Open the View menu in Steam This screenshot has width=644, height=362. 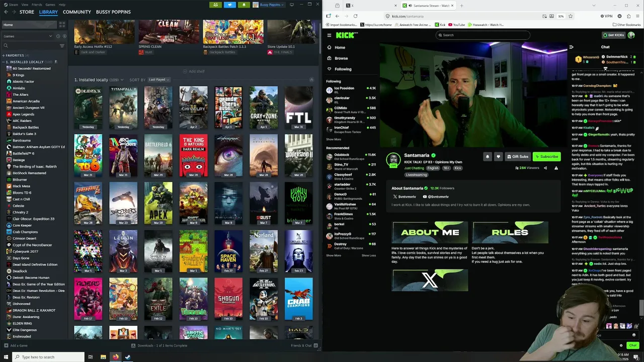pyautogui.click(x=25, y=4)
